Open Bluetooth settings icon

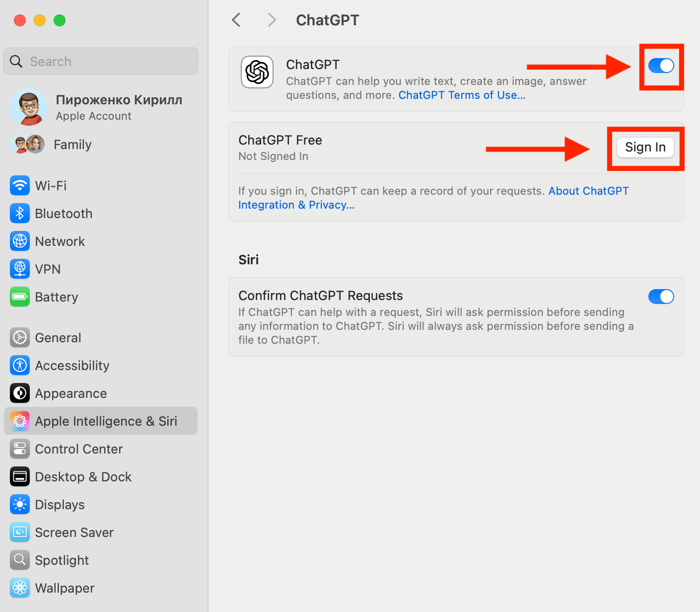pyautogui.click(x=20, y=214)
